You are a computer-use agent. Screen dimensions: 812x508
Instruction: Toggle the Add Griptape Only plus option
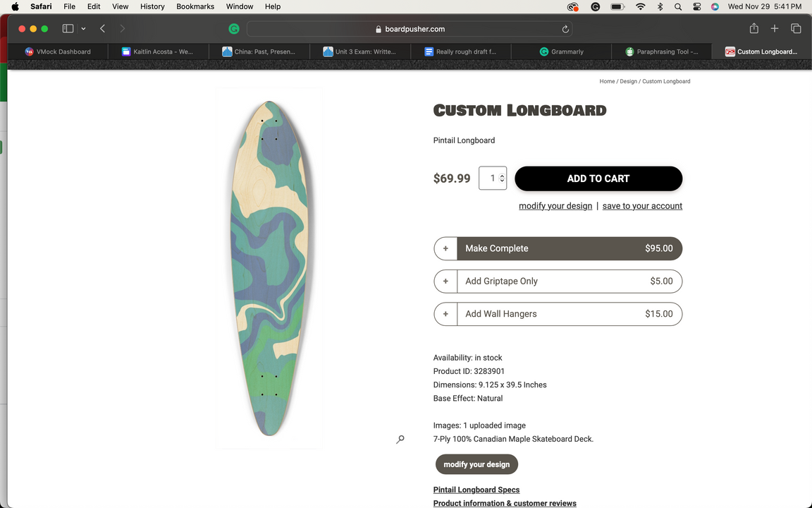445,282
